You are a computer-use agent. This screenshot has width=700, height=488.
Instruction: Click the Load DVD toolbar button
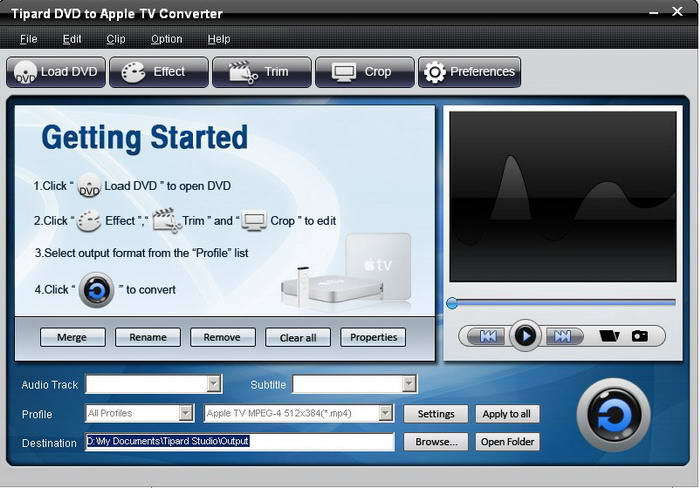coord(56,72)
